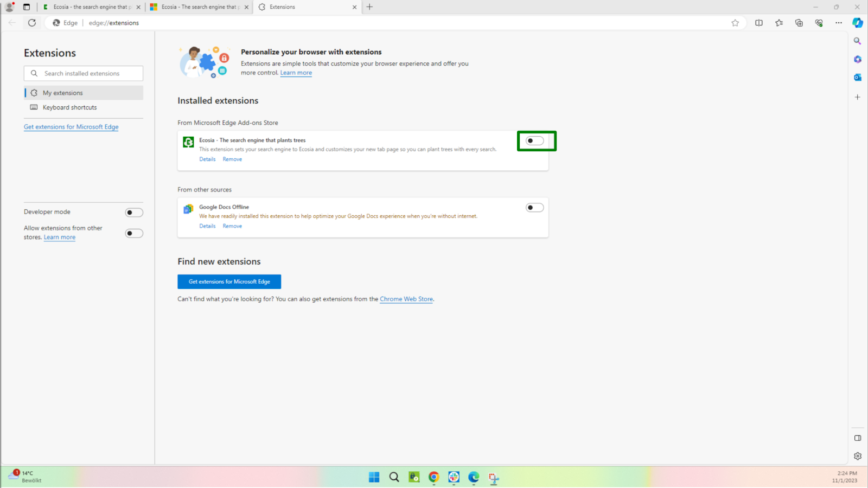Open Settings and more ellipsis menu
This screenshot has width=868, height=488.
coord(839,23)
